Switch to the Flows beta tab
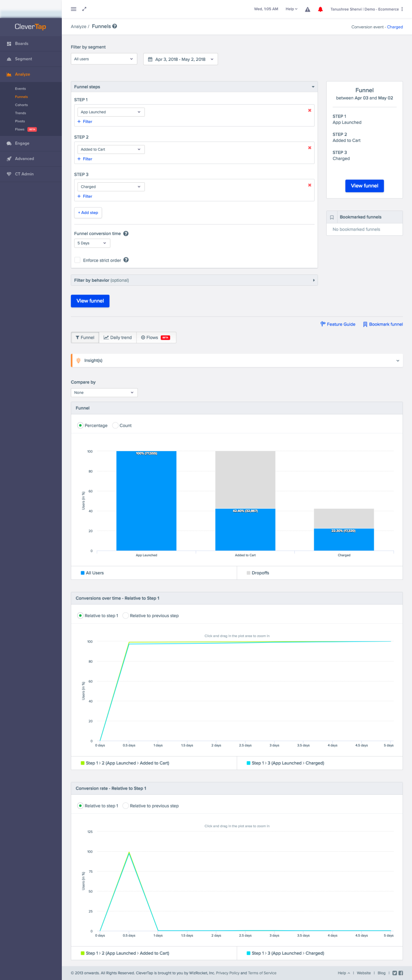The image size is (412, 980). point(156,338)
